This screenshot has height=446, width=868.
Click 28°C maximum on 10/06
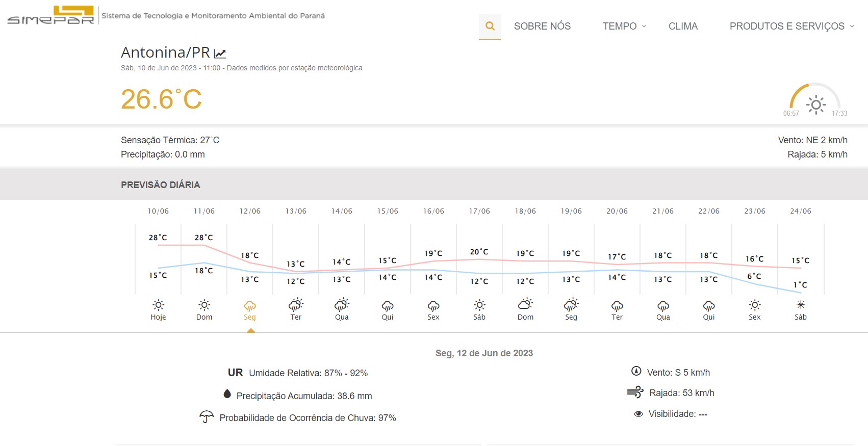pos(158,238)
